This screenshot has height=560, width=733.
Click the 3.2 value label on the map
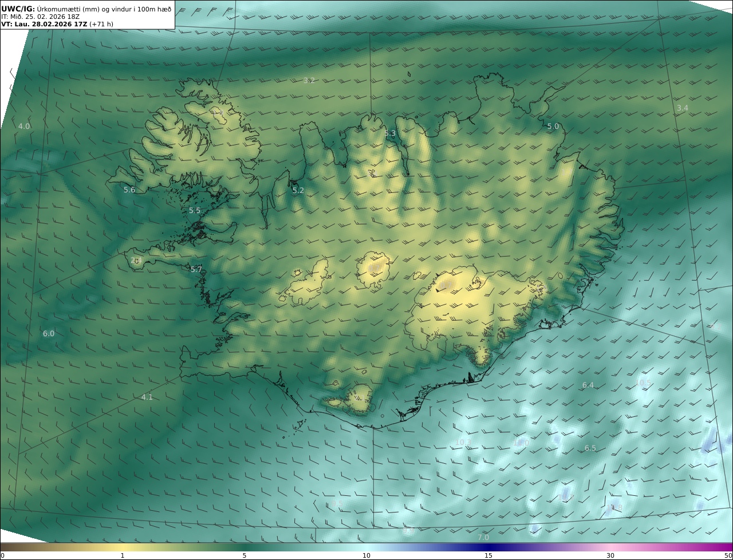[x=309, y=80]
